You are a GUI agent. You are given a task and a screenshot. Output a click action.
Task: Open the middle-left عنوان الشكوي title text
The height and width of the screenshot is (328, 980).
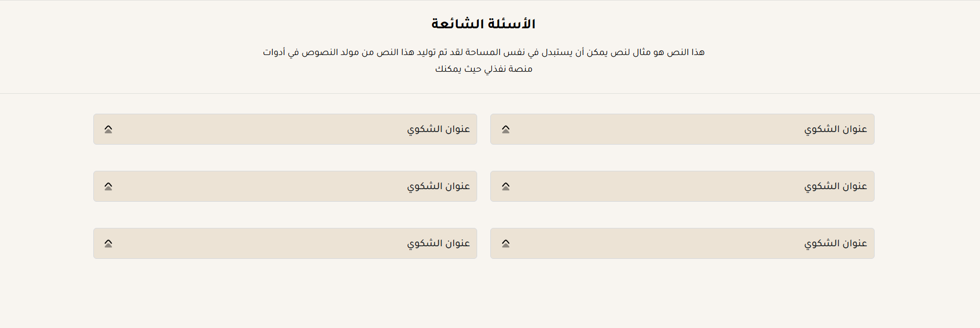438,187
